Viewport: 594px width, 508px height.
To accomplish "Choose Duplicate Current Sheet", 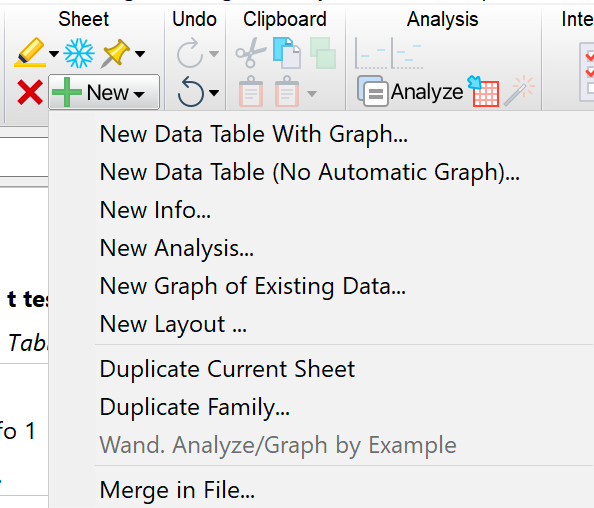I will point(227,369).
